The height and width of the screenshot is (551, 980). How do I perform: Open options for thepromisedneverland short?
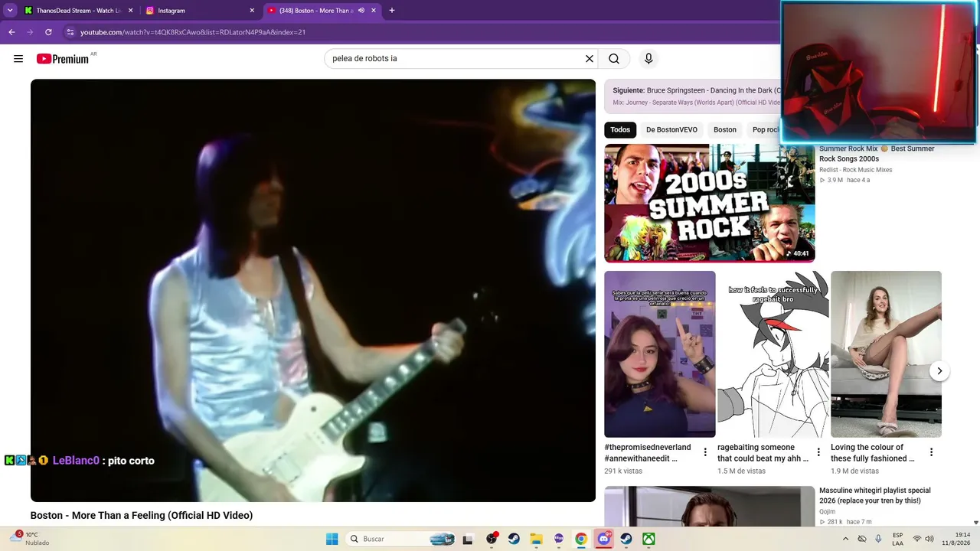705,452
